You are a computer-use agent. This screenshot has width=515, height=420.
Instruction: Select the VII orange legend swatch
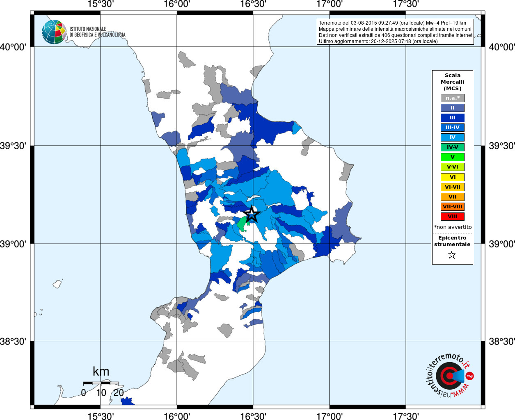tap(452, 197)
